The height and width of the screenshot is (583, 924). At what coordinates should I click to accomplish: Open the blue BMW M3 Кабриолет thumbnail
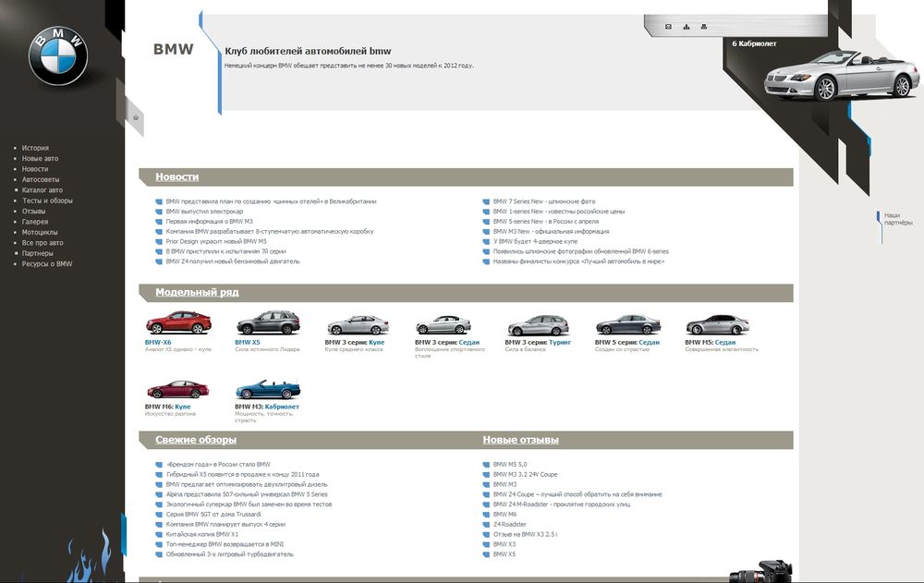pos(268,389)
